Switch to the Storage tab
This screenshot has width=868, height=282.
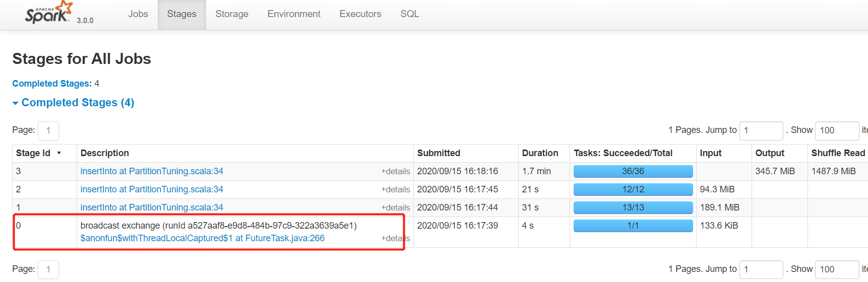(x=231, y=14)
